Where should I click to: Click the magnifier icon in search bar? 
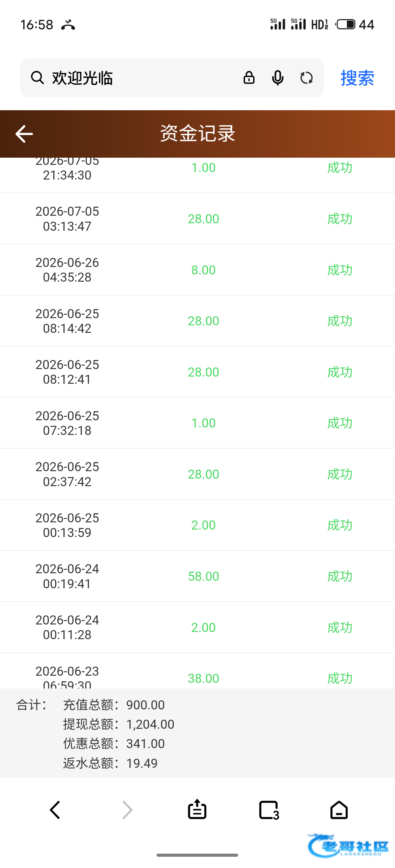click(x=37, y=78)
